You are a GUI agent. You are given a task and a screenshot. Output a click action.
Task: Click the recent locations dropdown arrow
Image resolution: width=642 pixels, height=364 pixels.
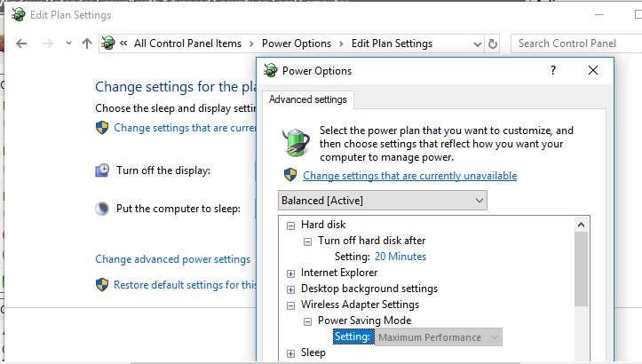pos(66,44)
